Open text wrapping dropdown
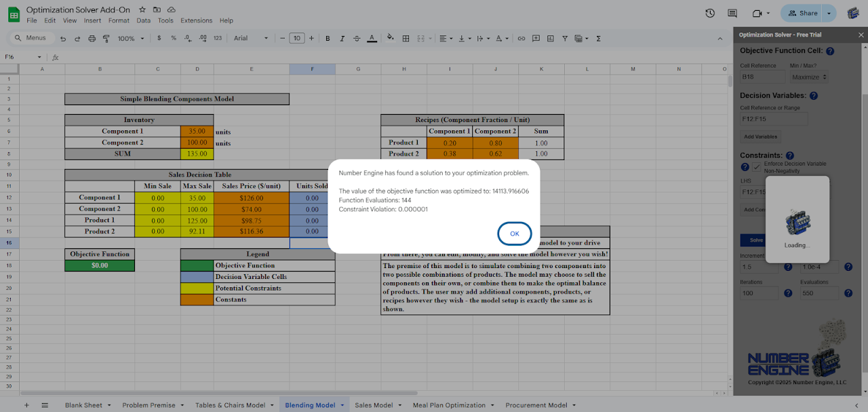The height and width of the screenshot is (412, 868). tap(483, 39)
